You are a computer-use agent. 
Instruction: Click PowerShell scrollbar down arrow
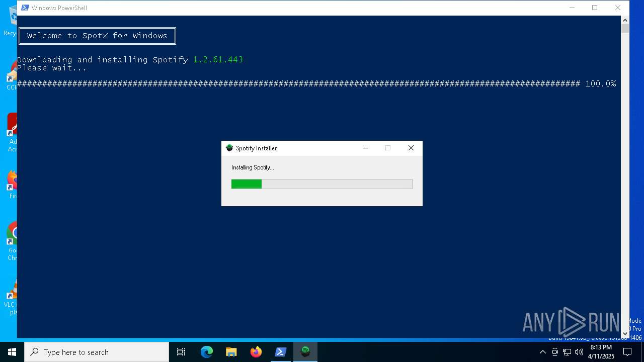tap(625, 333)
